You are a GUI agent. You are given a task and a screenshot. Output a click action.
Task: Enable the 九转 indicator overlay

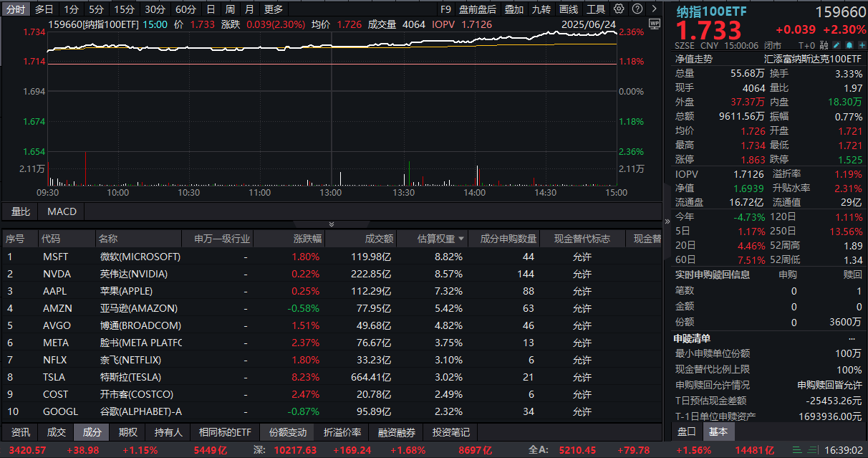[541, 9]
